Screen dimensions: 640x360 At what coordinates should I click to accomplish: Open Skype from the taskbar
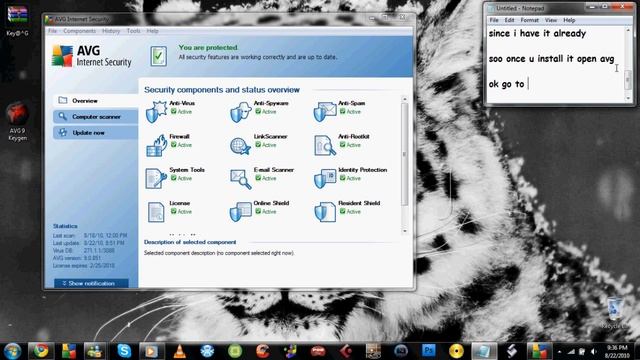(x=124, y=351)
